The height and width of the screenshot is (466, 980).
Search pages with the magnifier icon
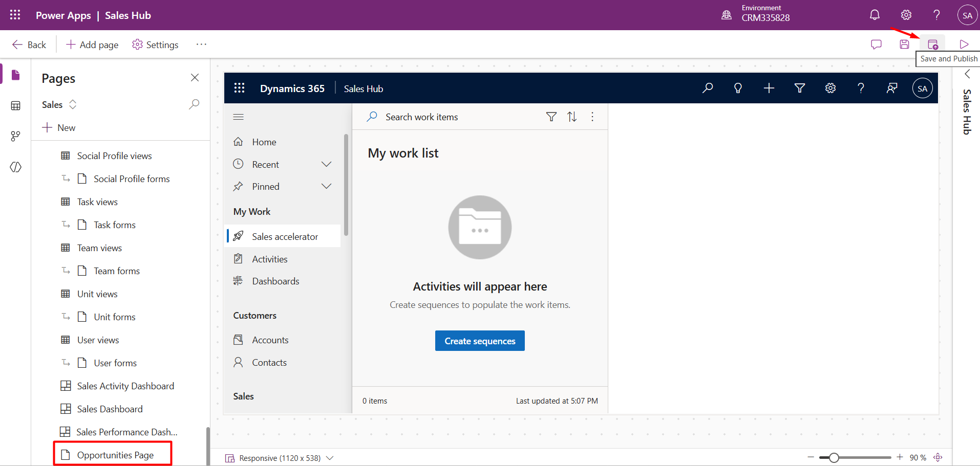click(x=194, y=104)
